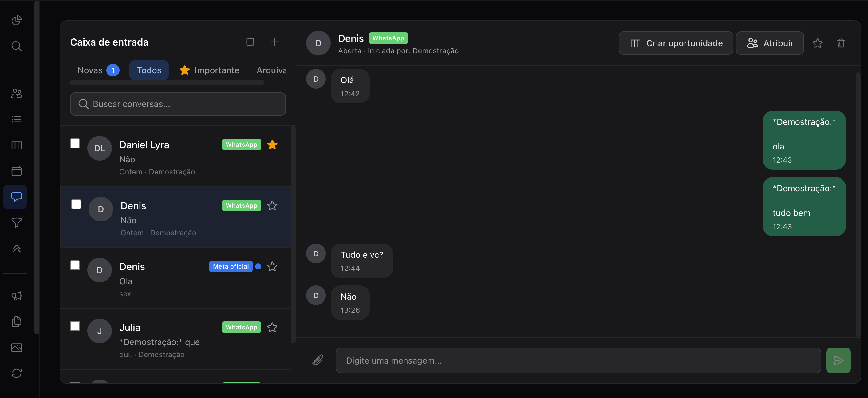The width and height of the screenshot is (868, 398).
Task: Delete the conversation with the trash icon
Action: click(x=841, y=43)
